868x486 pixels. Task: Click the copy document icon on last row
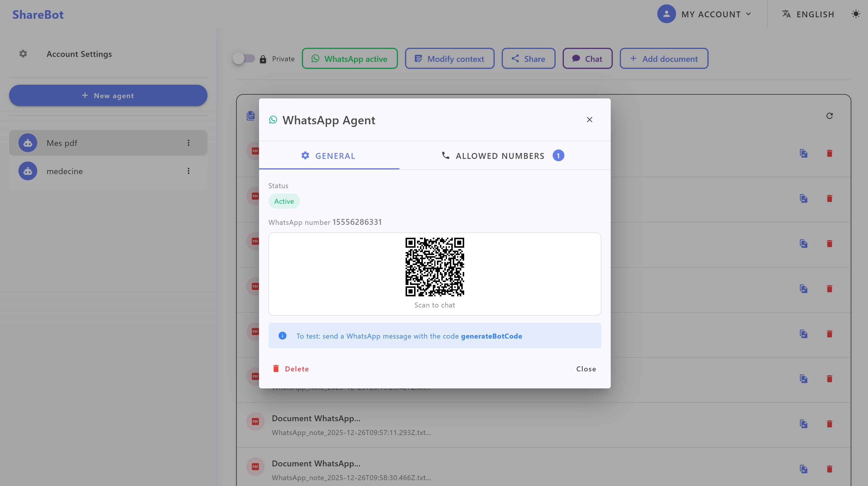(803, 469)
